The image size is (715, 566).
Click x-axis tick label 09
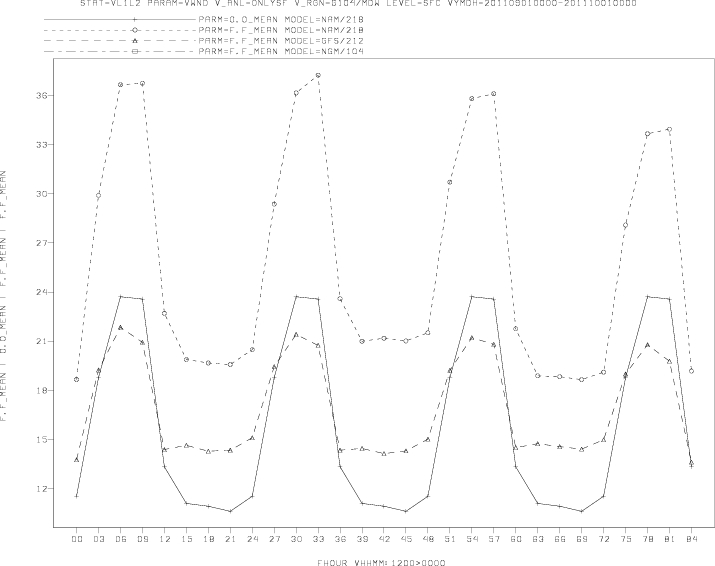pos(142,539)
